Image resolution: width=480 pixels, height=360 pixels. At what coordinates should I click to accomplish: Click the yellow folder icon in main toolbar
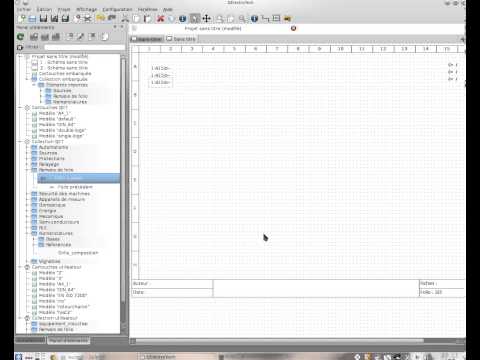click(100, 18)
